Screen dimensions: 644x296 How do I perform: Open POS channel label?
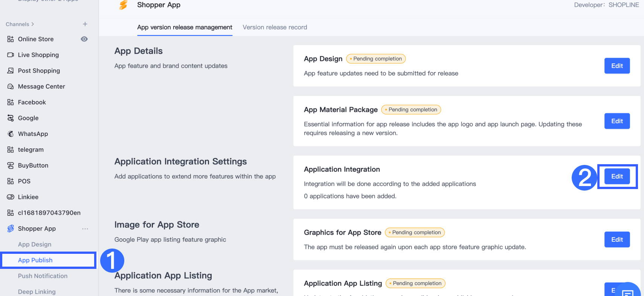24,182
